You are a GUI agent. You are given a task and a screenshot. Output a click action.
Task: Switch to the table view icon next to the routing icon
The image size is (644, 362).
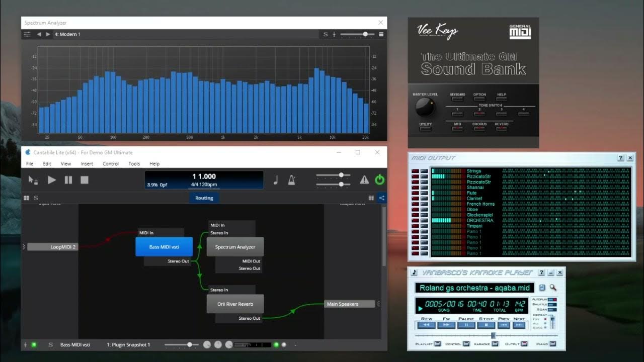tap(371, 198)
